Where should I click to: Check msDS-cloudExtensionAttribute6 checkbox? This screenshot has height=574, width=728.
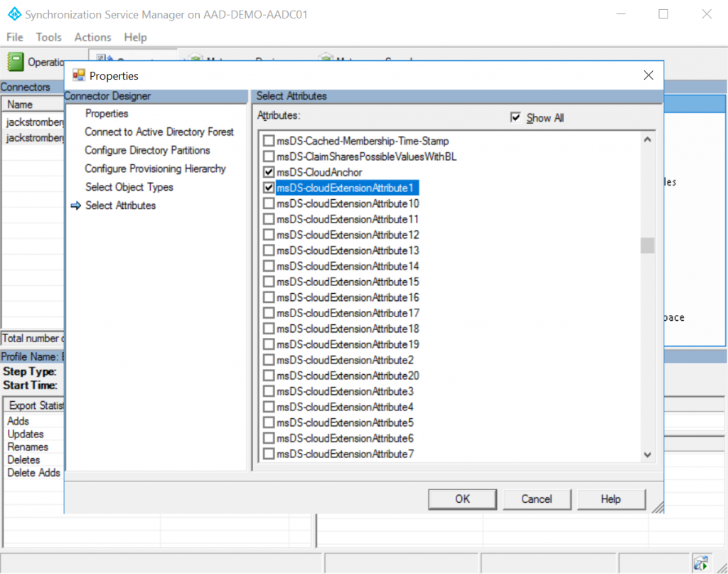click(268, 438)
